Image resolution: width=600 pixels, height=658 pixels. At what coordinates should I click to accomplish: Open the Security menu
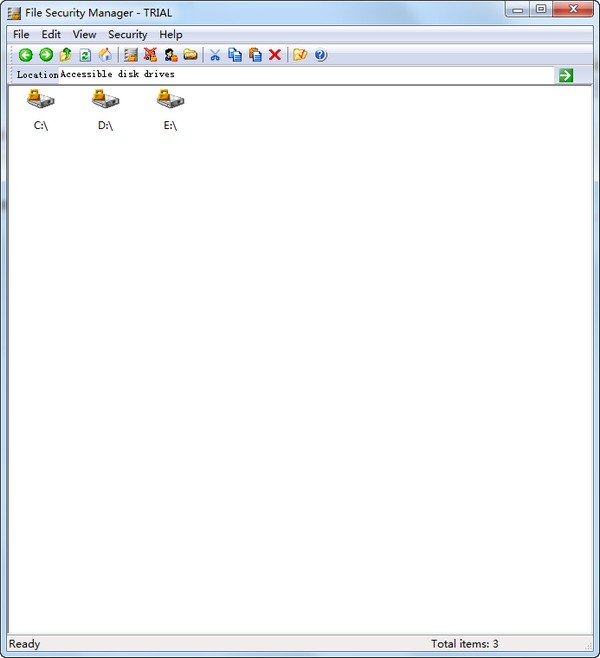(128, 34)
